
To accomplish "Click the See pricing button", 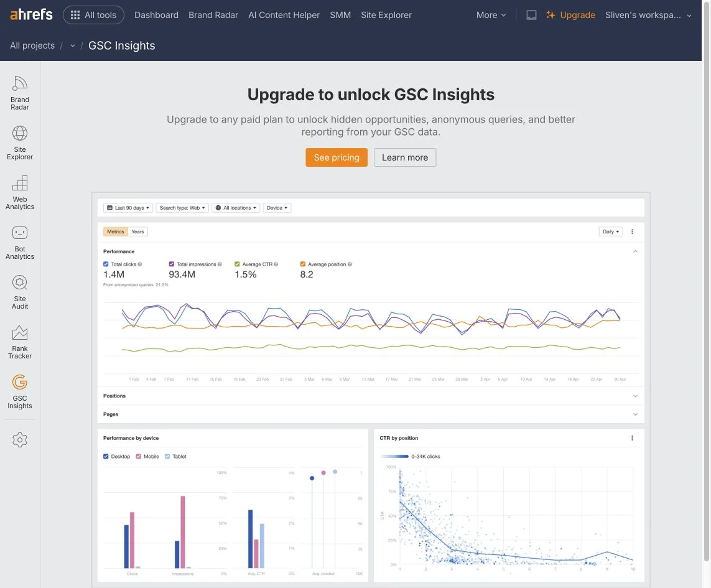I will tap(337, 157).
